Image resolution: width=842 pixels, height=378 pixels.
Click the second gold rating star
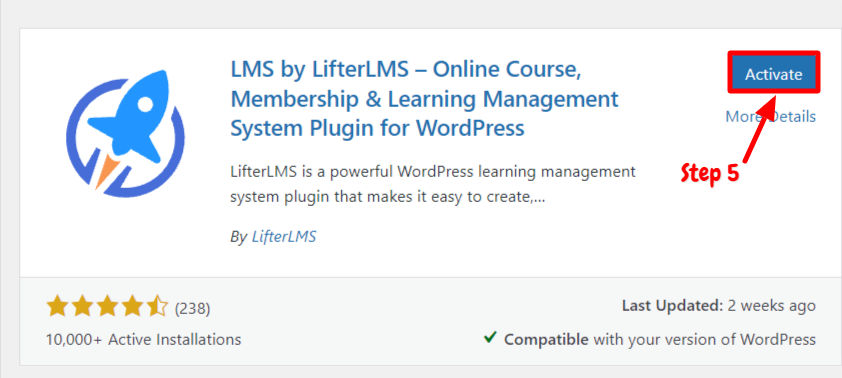(82, 308)
